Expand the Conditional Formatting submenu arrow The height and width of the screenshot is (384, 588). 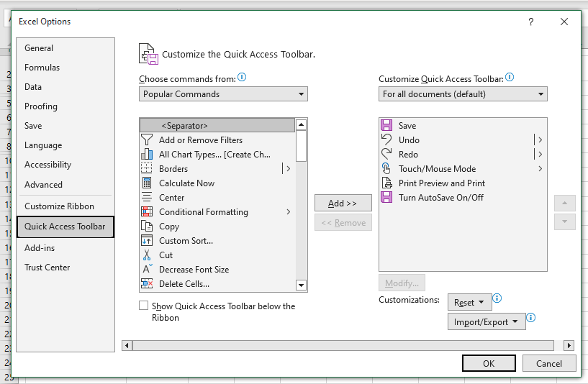pos(288,211)
